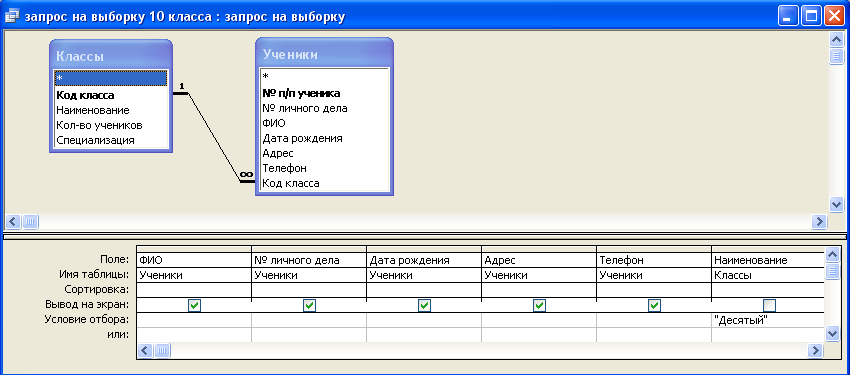Screen dimensions: 850x375
Task: Click the Ученики table header
Action: coord(324,54)
